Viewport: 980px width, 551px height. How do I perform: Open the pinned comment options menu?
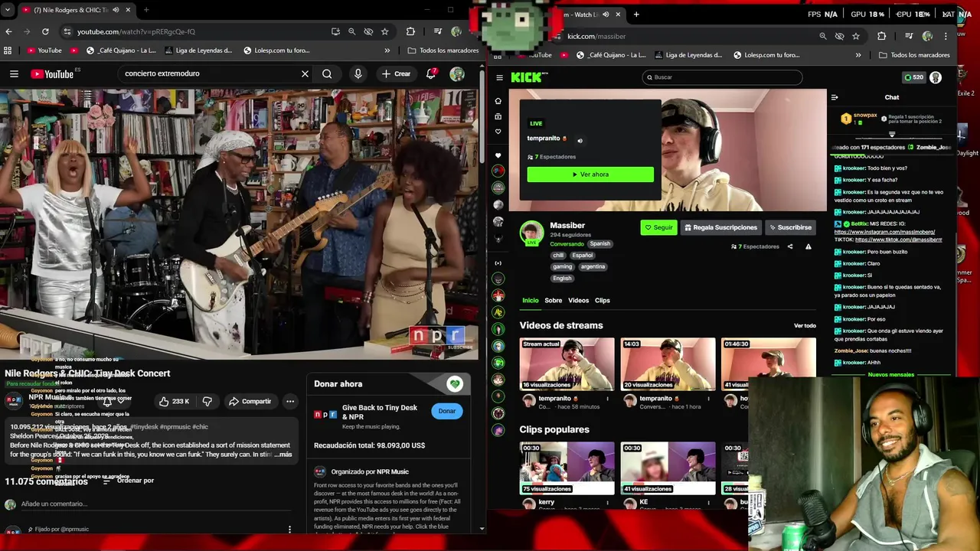click(289, 529)
